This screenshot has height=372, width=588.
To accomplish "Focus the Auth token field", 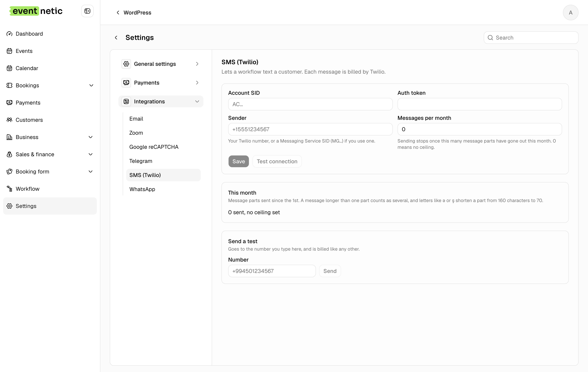I will click(480, 104).
